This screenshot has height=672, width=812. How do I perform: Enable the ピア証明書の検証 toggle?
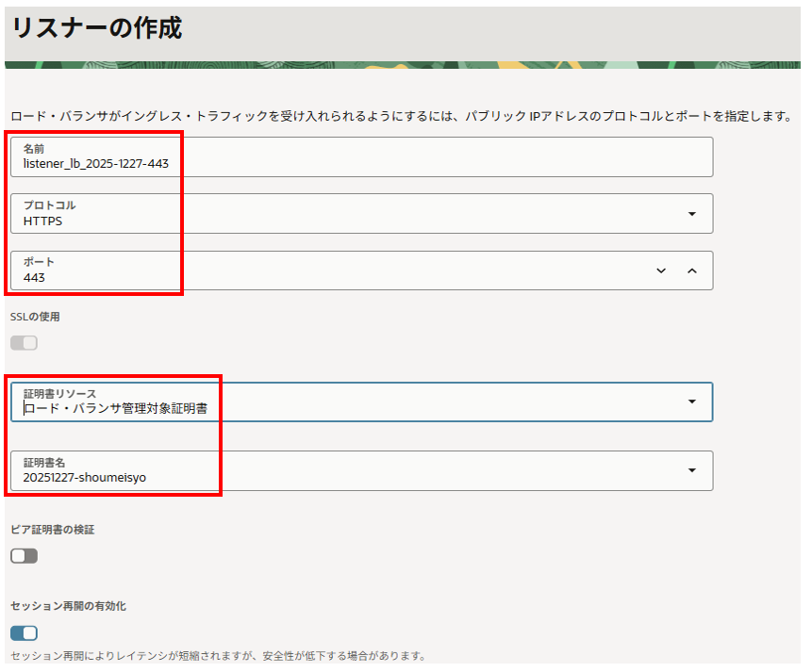coord(24,556)
